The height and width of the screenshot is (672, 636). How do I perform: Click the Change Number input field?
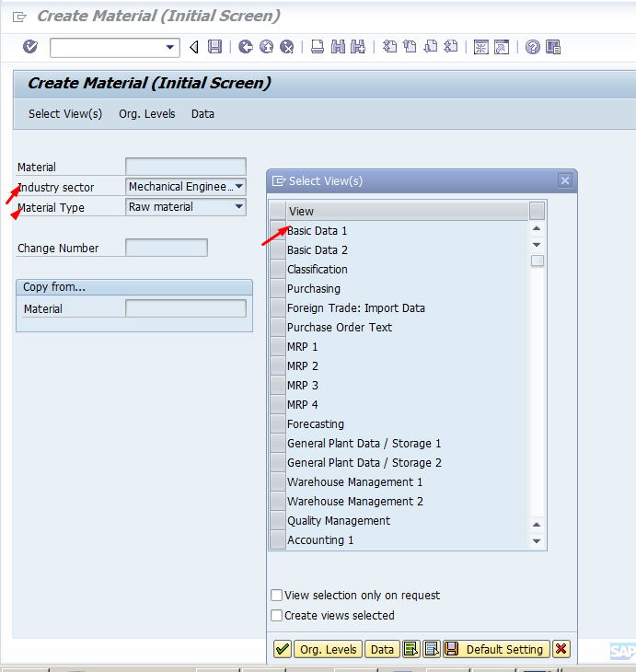point(167,248)
